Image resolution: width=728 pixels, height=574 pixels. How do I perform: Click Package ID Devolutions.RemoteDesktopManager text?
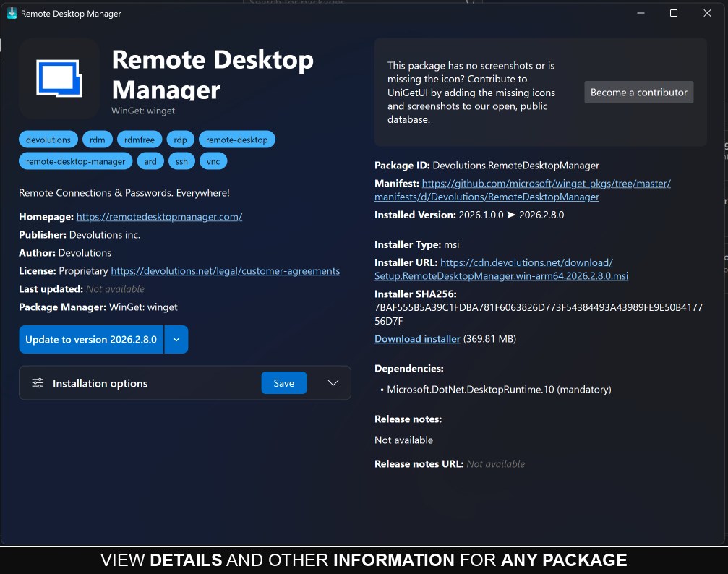(487, 166)
